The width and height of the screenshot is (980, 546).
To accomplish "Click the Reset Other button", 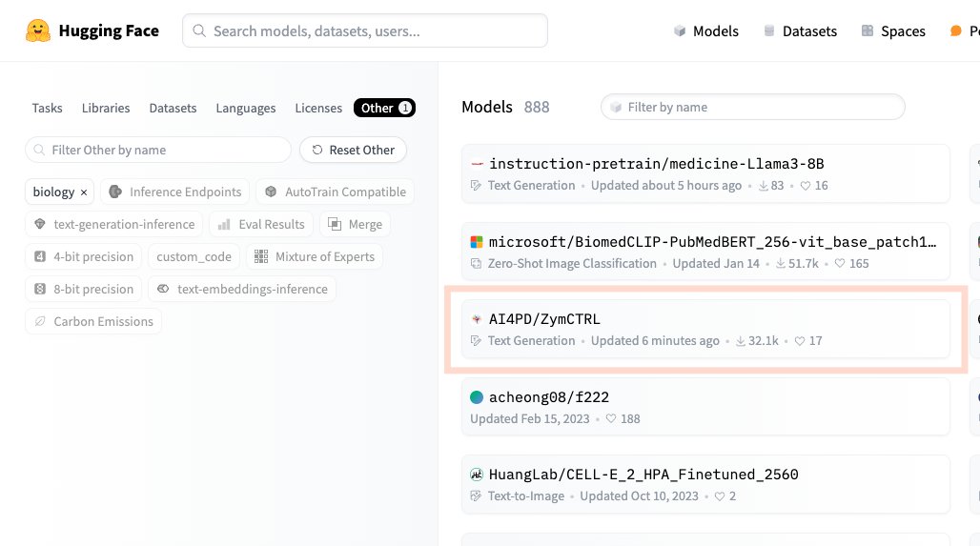I will 353,150.
